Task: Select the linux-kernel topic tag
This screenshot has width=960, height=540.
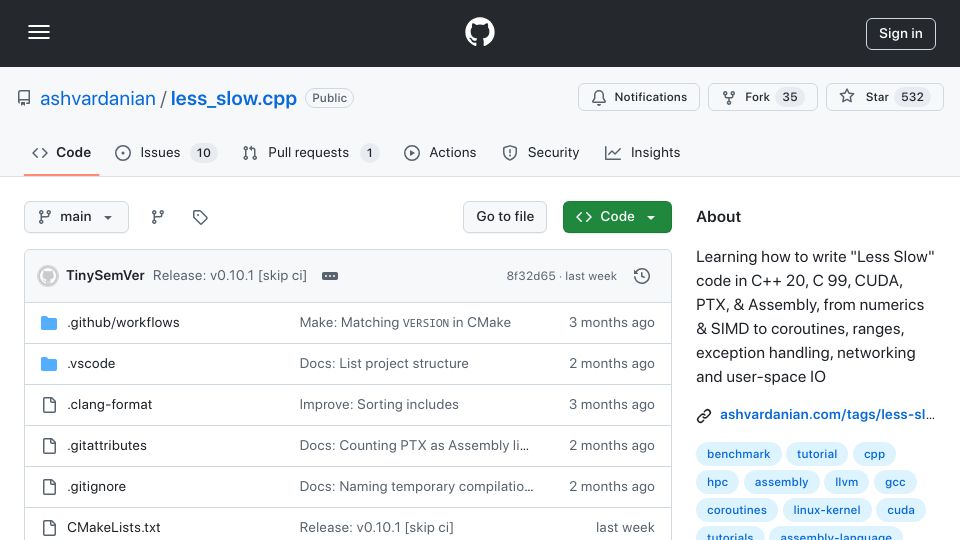Action: pyautogui.click(x=827, y=511)
